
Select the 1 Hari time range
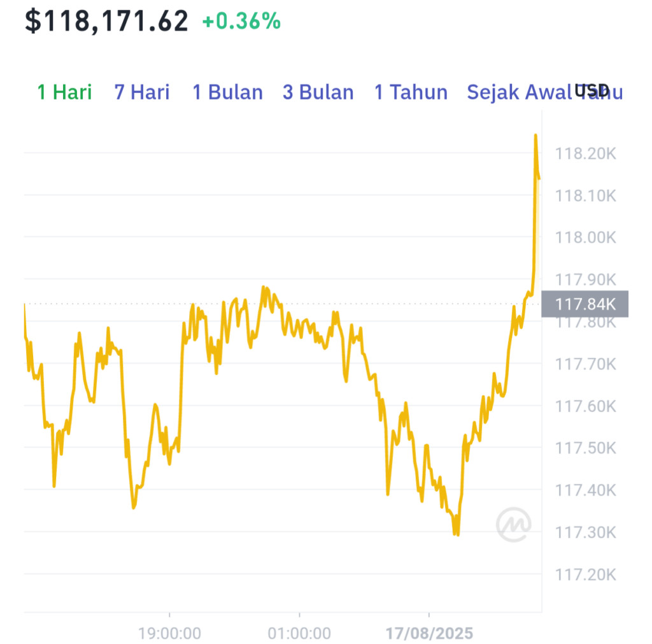pos(64,92)
